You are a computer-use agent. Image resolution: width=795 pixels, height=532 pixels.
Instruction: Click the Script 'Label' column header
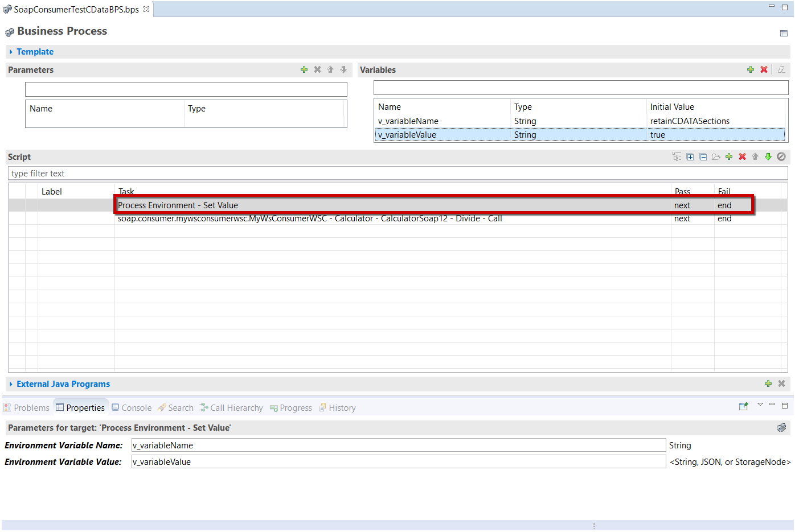52,192
